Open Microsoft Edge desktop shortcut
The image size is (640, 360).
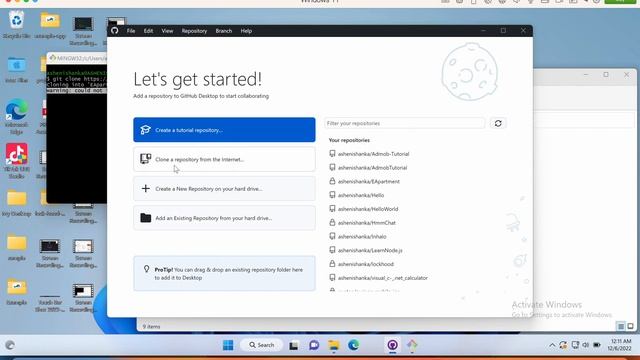16,116
